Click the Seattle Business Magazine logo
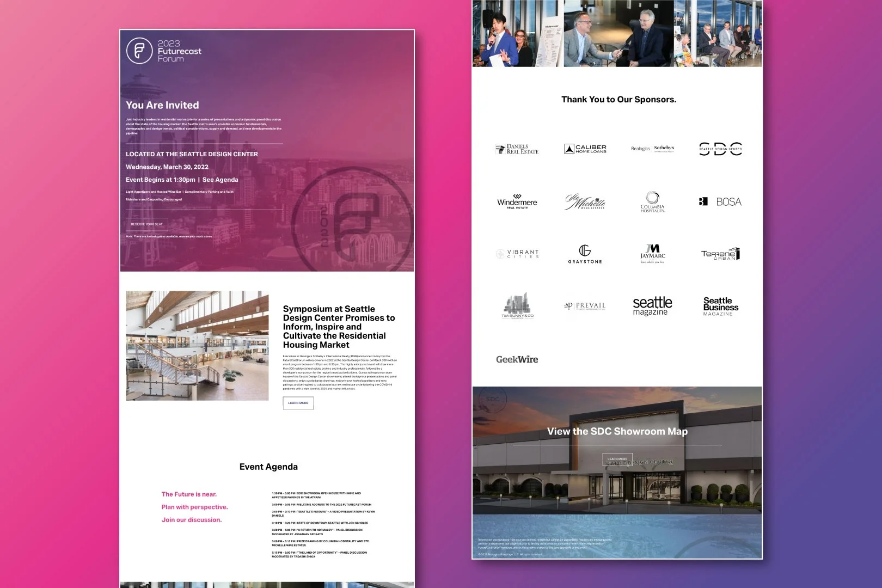This screenshot has height=588, width=882. (x=720, y=306)
